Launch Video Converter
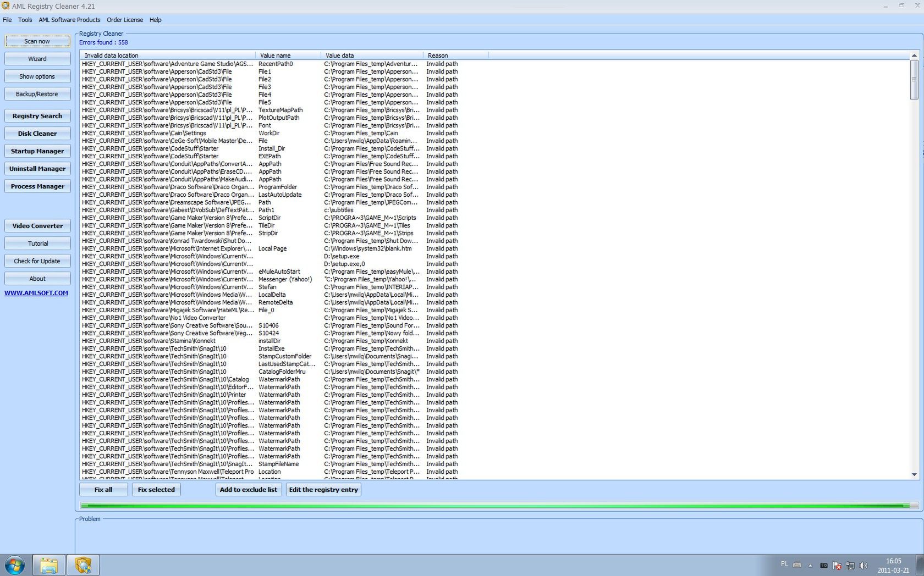The image size is (924, 576). tap(37, 226)
